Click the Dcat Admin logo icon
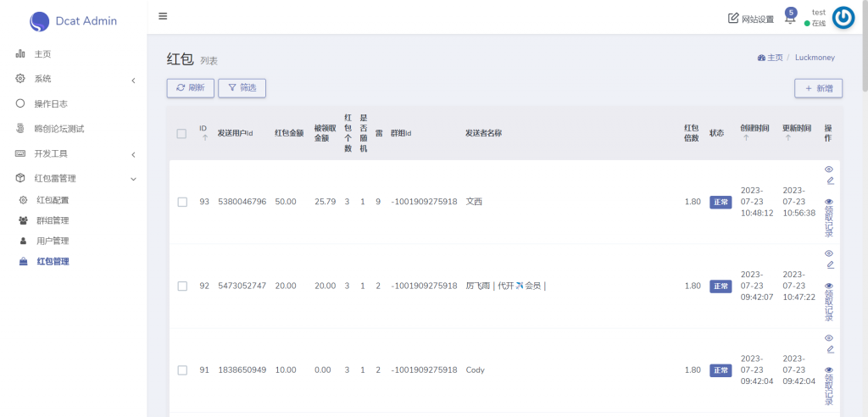Screen dimensions: 868x417 point(39,21)
